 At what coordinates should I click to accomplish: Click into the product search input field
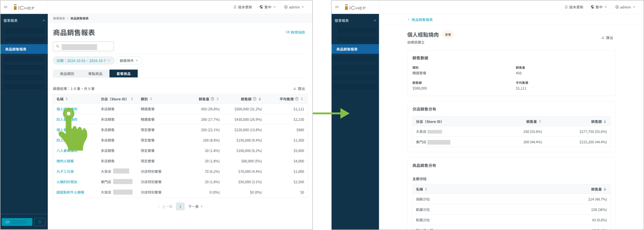point(85,46)
